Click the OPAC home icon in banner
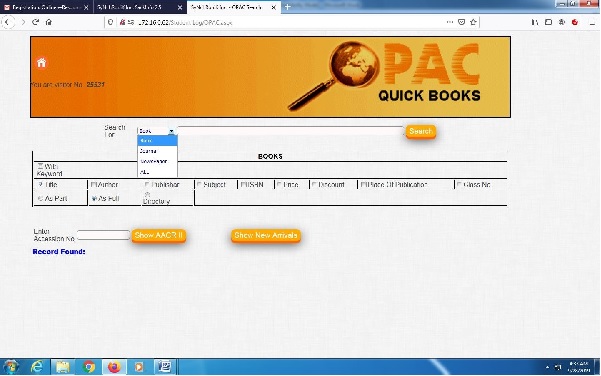This screenshot has height=376, width=601. pyautogui.click(x=41, y=62)
